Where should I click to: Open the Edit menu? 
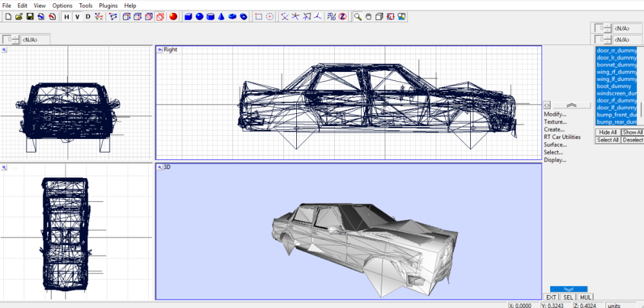(22, 6)
